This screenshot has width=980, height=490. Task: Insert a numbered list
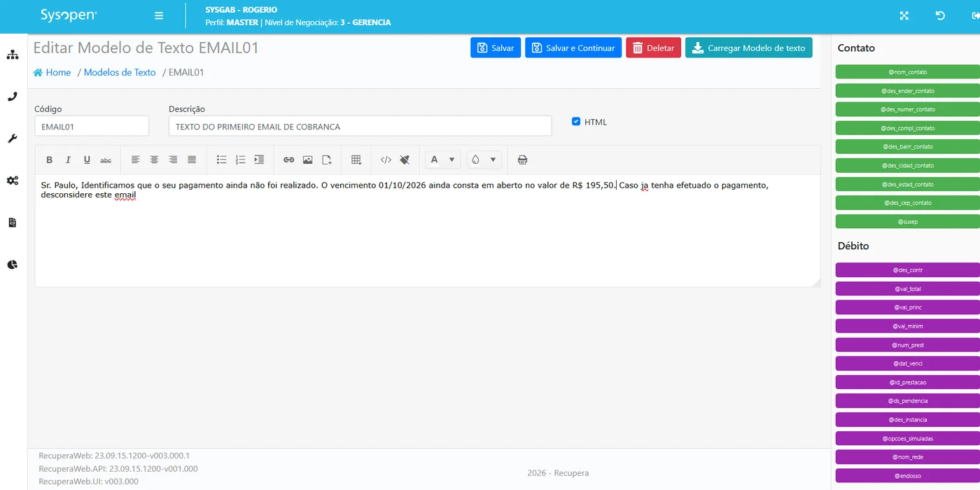coord(240,160)
